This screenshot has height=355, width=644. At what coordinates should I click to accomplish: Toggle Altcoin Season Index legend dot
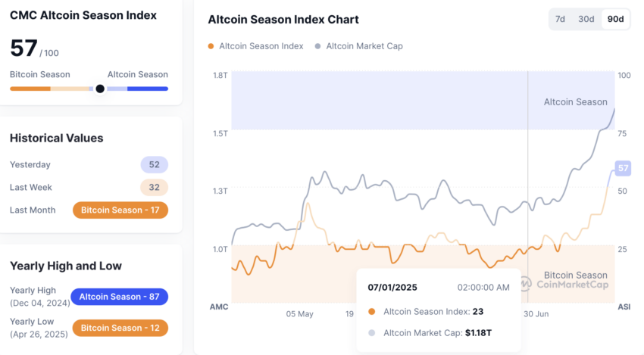click(x=211, y=46)
